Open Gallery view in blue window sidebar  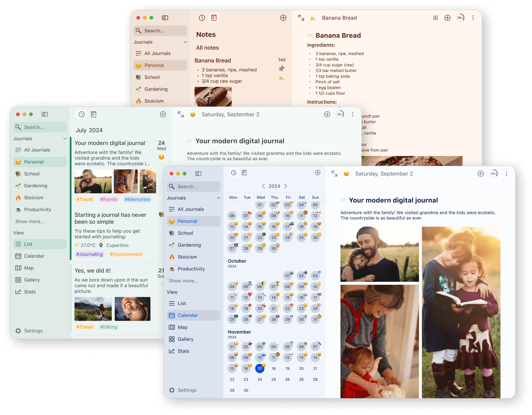(185, 339)
